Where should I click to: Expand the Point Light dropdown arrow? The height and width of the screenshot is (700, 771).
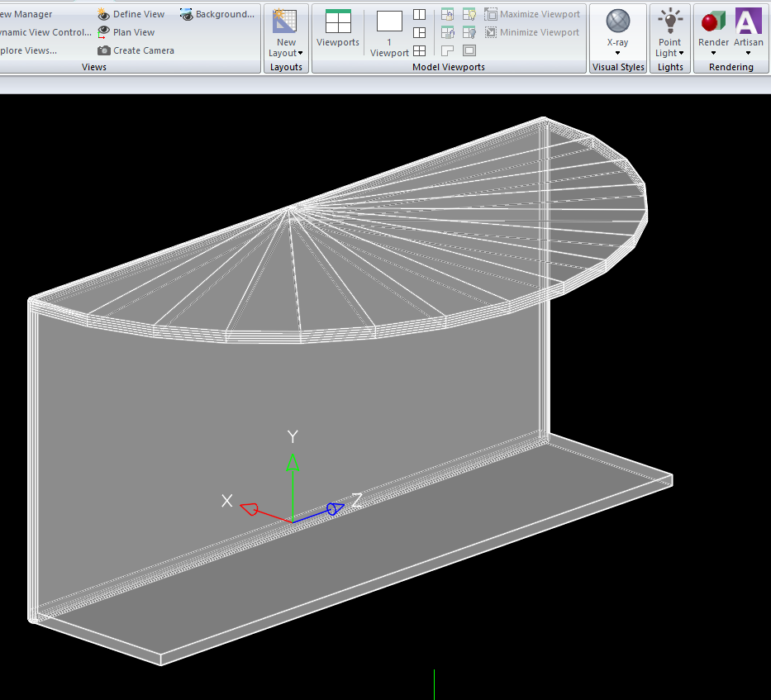click(x=681, y=53)
